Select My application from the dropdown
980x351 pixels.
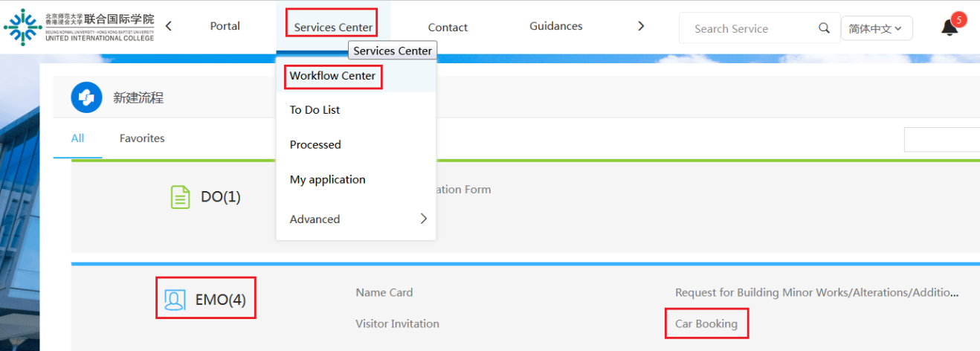pos(327,179)
